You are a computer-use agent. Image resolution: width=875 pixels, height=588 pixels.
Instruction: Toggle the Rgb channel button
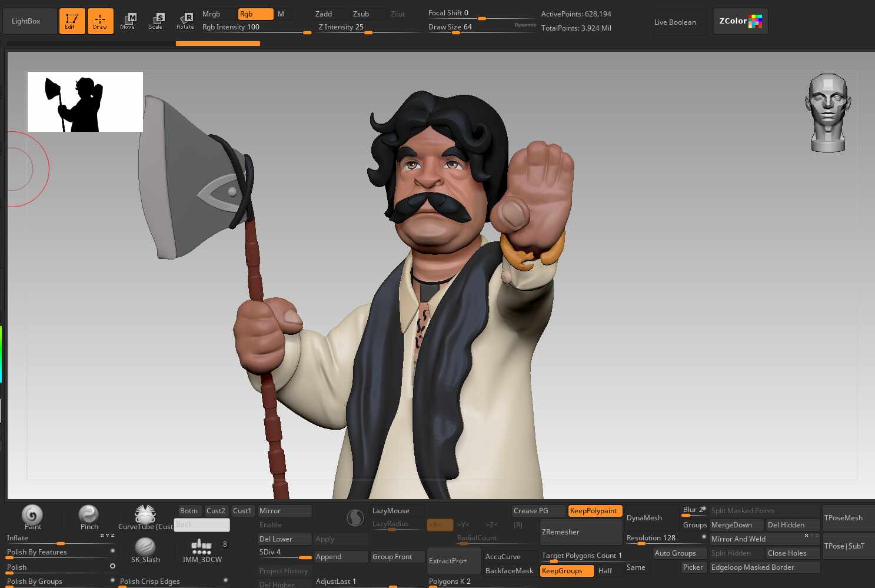255,14
